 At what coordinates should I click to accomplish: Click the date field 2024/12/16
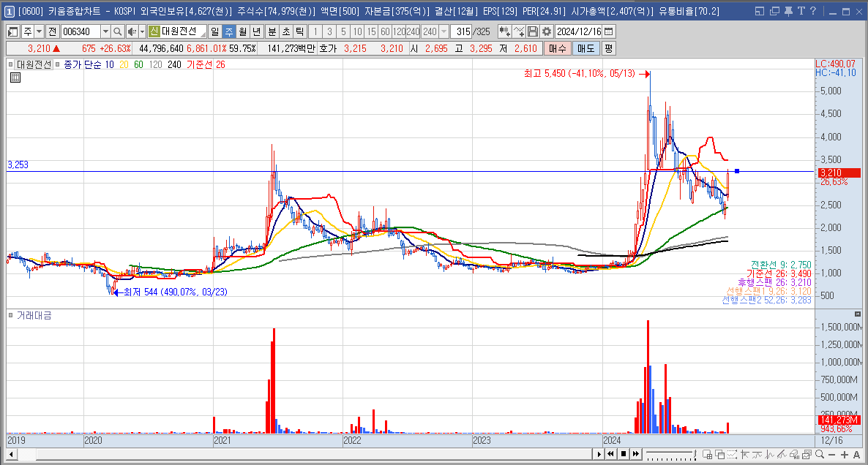point(579,32)
